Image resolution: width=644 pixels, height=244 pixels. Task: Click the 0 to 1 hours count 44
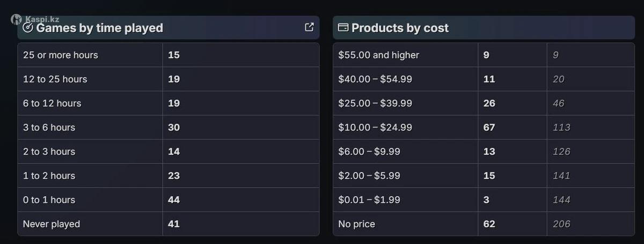174,200
